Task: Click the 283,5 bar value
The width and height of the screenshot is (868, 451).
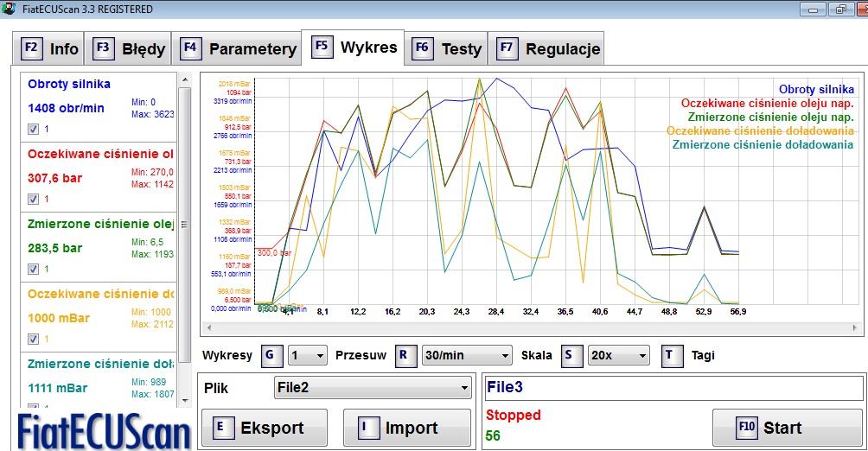Action: point(54,248)
